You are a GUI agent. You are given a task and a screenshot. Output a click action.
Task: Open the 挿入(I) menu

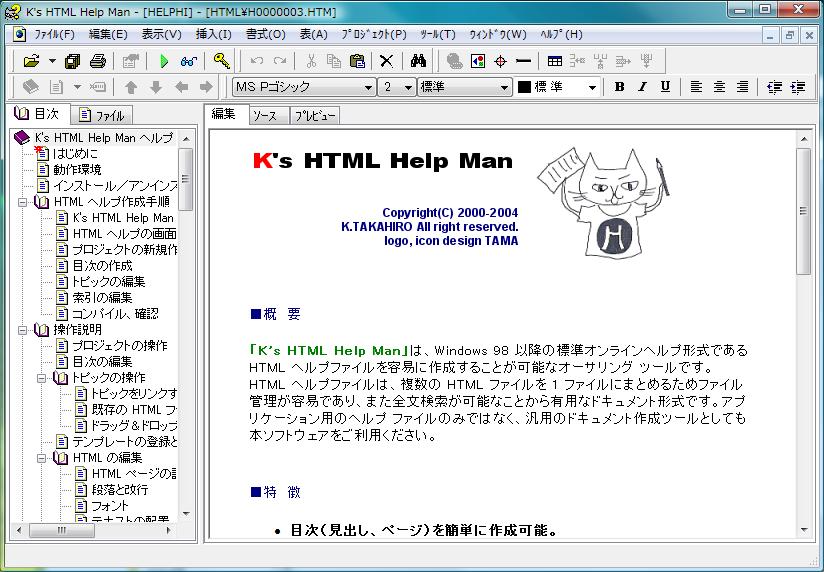(x=213, y=34)
